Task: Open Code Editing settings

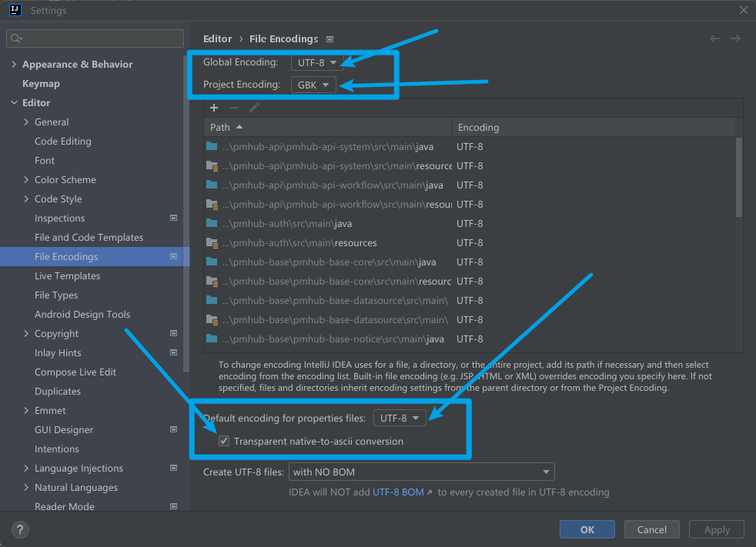Action: 62,142
